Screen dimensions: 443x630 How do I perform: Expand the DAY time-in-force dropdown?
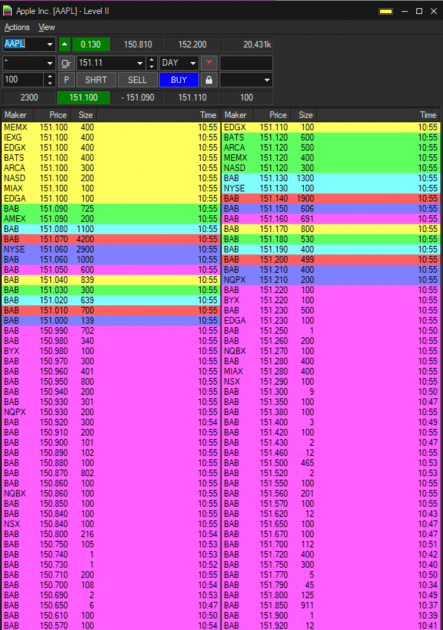coord(193,63)
